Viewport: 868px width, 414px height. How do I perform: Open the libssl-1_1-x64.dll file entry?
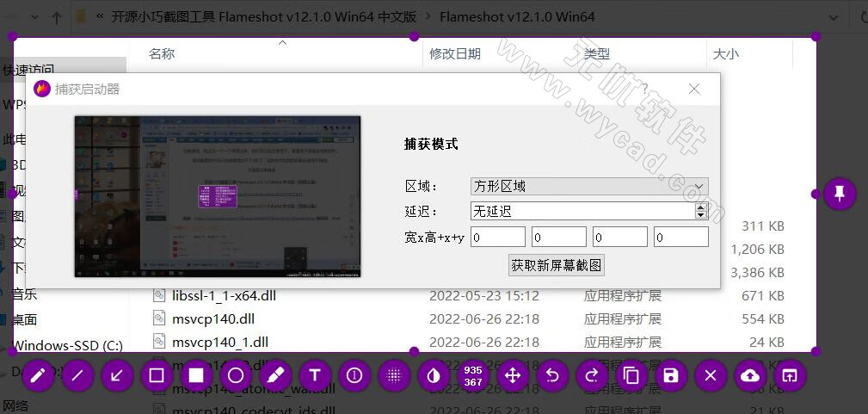click(x=224, y=295)
